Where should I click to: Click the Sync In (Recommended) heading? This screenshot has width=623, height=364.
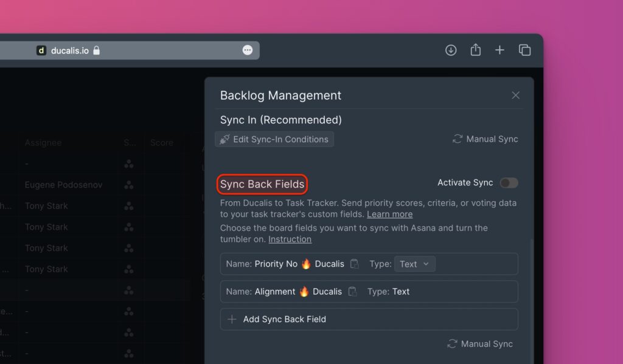pyautogui.click(x=281, y=120)
